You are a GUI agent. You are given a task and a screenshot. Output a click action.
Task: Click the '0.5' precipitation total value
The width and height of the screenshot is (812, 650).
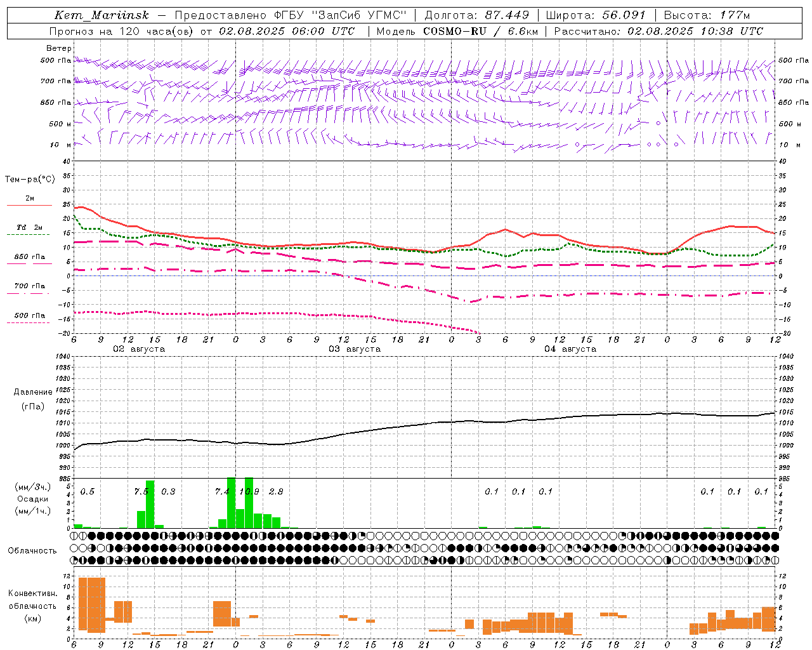(x=88, y=491)
